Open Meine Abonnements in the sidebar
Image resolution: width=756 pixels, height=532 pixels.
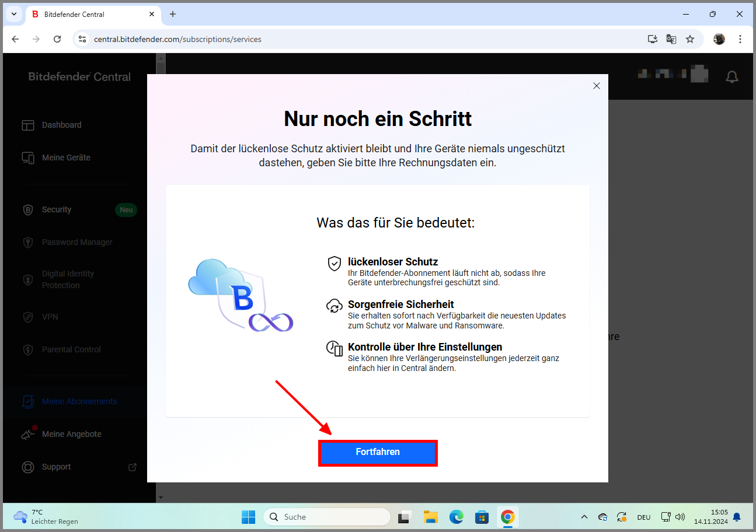point(79,401)
